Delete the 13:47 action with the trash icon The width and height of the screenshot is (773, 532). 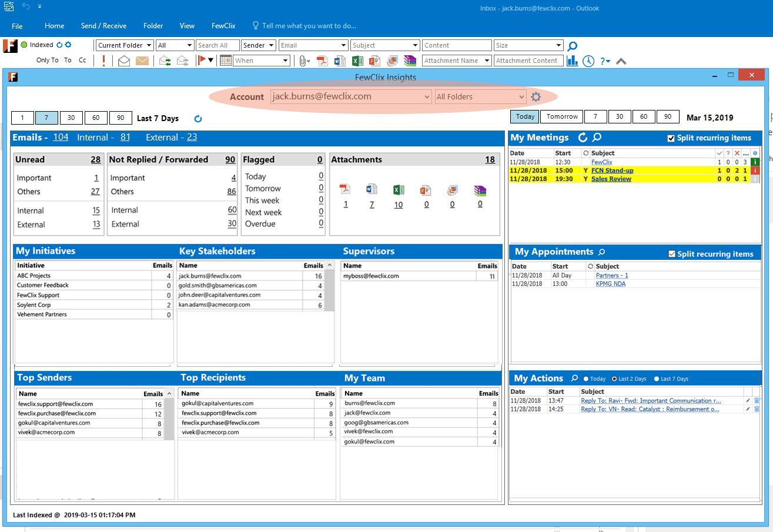[757, 401]
